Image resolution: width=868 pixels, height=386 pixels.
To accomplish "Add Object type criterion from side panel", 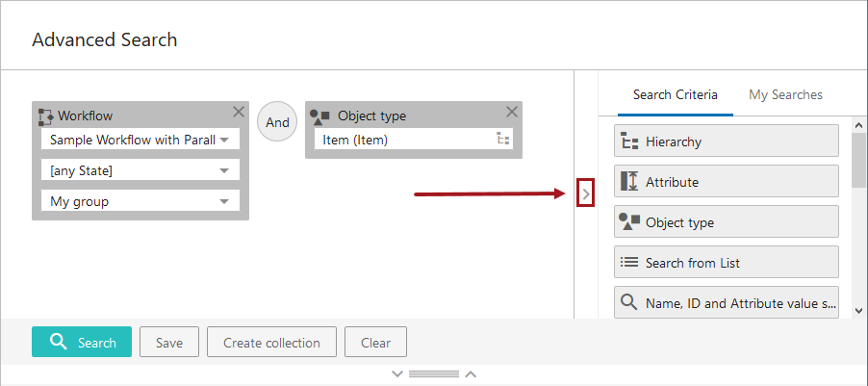I will (x=727, y=222).
